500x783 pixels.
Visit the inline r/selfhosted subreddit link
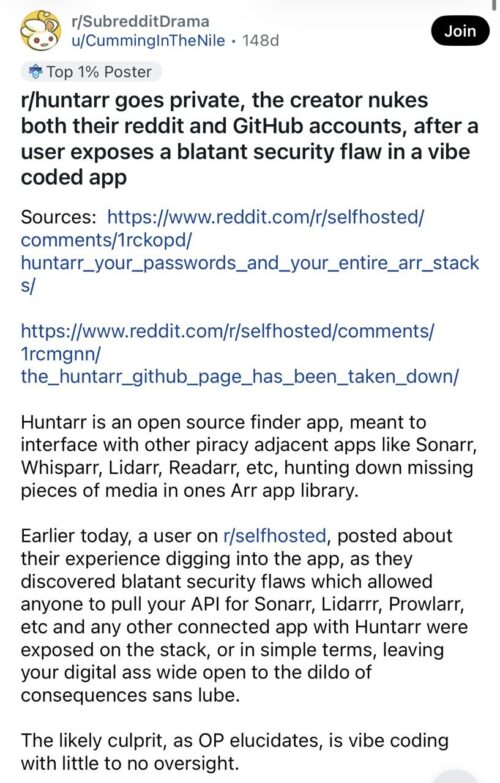(275, 536)
